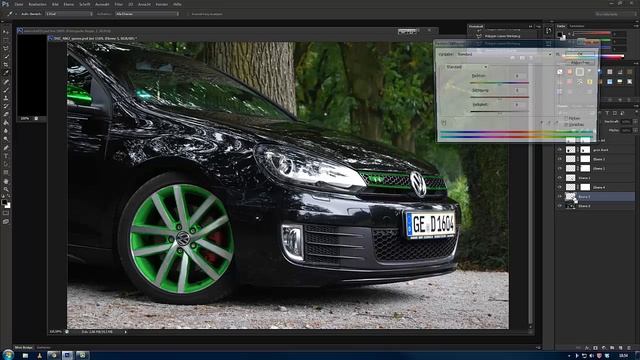The image size is (640, 360).
Task: Open the workspace switcher dropdown
Action: pos(615,14)
